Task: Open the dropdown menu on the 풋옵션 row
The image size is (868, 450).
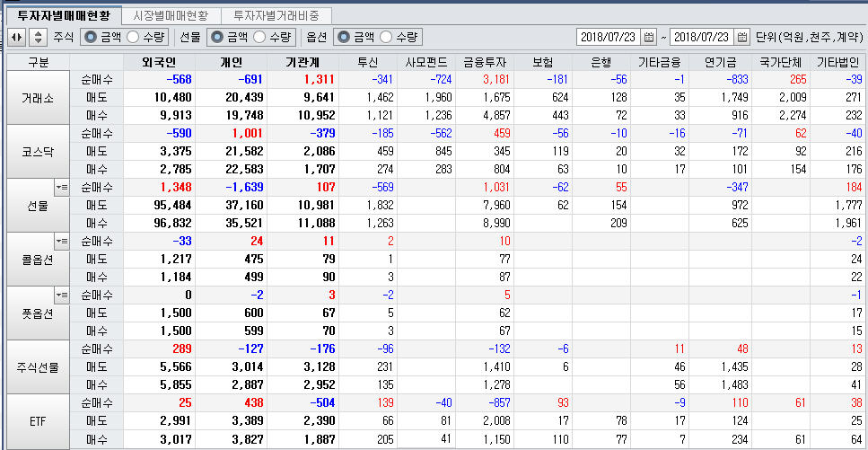Action: (x=61, y=295)
